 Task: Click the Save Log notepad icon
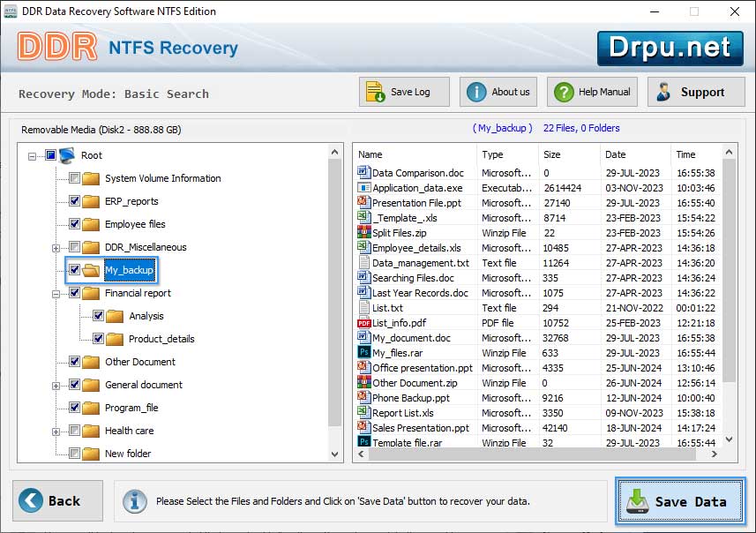coord(375,92)
